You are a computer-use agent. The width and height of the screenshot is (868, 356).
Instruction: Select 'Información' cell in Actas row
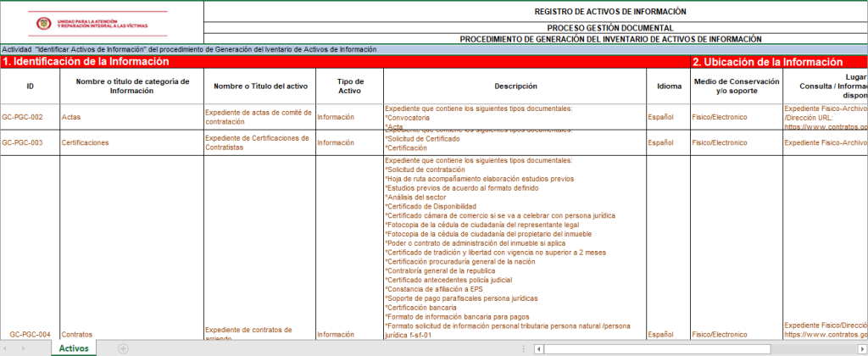350,117
